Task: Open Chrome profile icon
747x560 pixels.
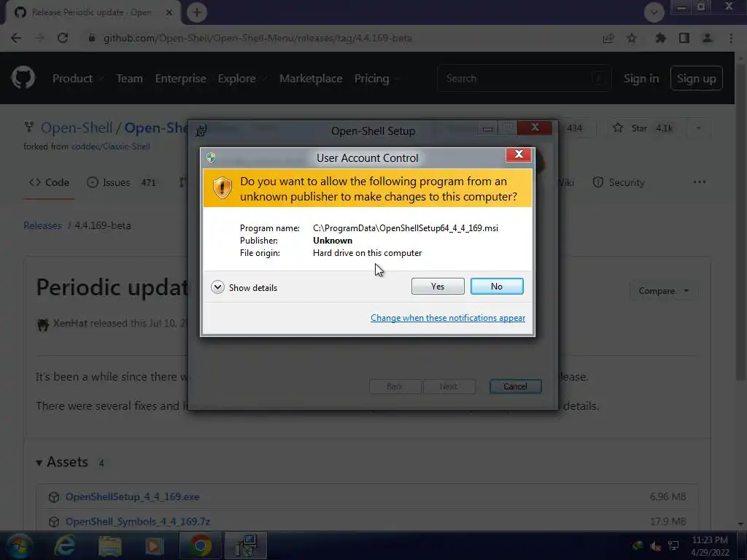Action: click(x=708, y=38)
